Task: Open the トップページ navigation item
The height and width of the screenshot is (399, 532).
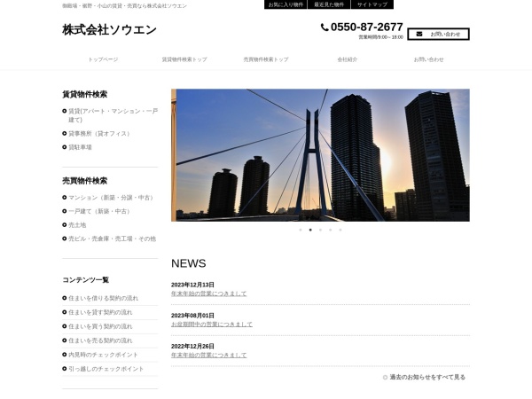Action: (103, 59)
